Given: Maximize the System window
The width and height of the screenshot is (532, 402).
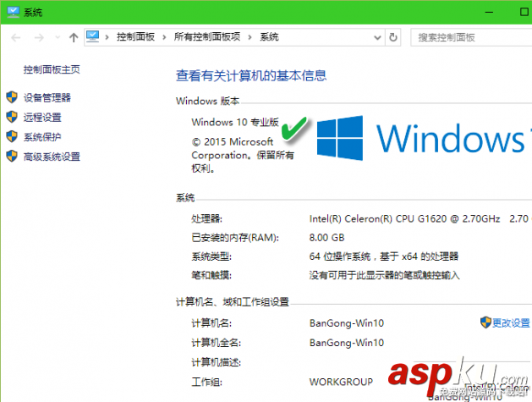Looking at the screenshot, I should [x=524, y=12].
